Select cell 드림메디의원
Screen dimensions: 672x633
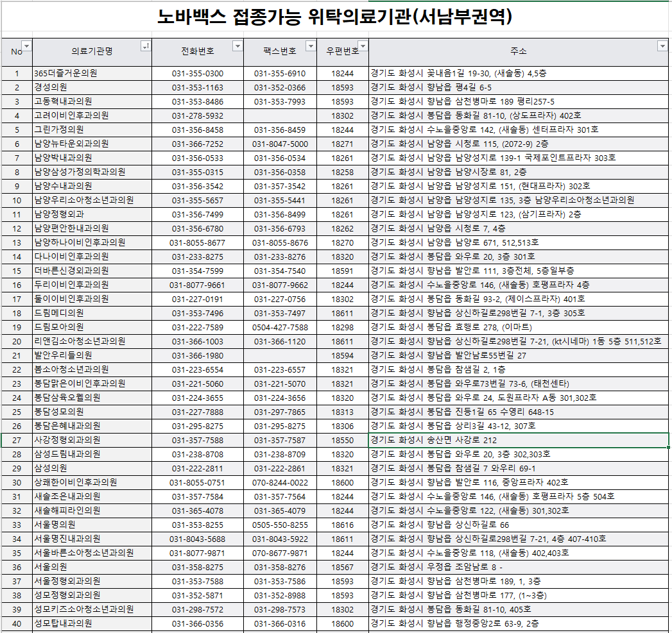[92, 313]
